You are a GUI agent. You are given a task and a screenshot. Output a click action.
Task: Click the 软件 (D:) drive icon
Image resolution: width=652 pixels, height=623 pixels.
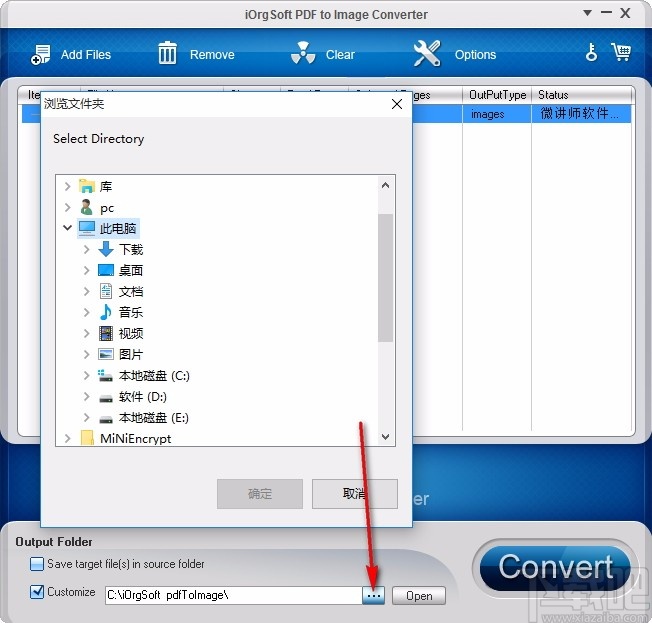point(106,398)
